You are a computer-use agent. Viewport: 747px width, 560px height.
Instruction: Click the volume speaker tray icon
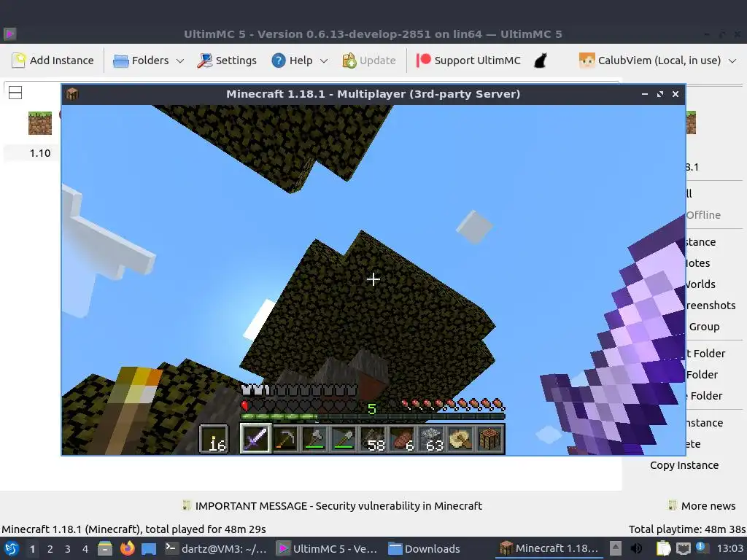click(x=636, y=548)
